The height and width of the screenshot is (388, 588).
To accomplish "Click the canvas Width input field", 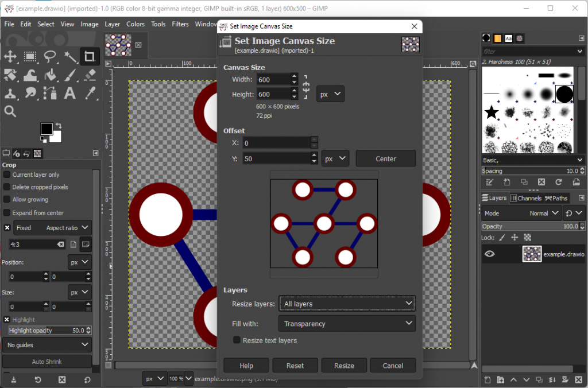I will (273, 79).
